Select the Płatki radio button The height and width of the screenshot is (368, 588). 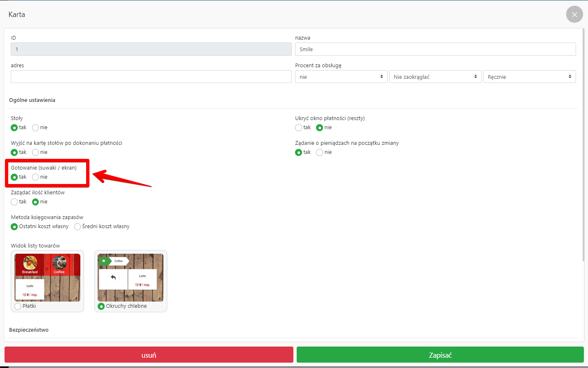pos(18,306)
